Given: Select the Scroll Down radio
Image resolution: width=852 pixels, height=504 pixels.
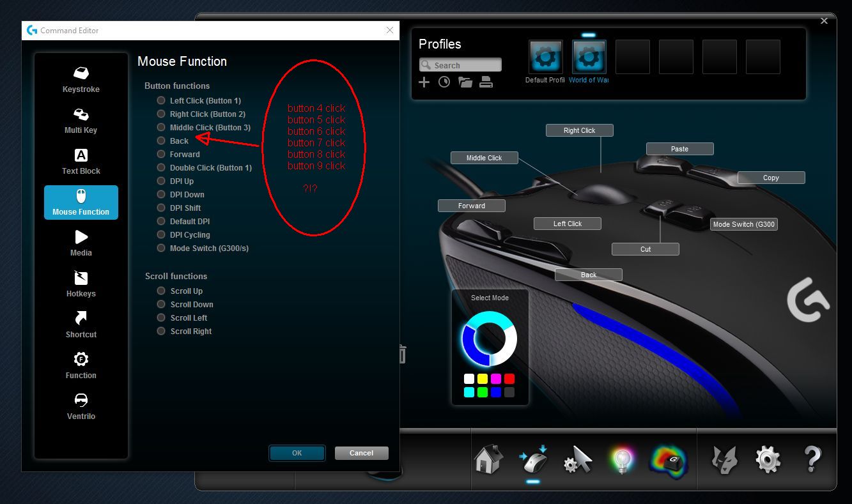Looking at the screenshot, I should 161,304.
